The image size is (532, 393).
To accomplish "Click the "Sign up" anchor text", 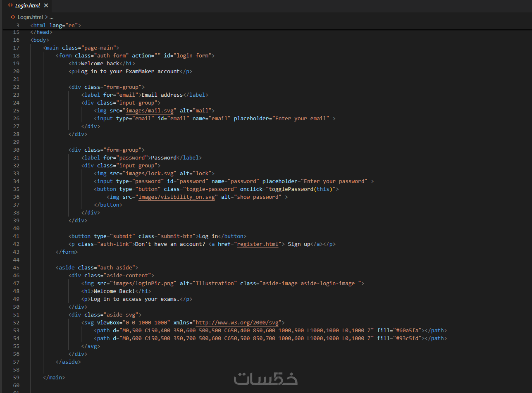I will point(299,244).
